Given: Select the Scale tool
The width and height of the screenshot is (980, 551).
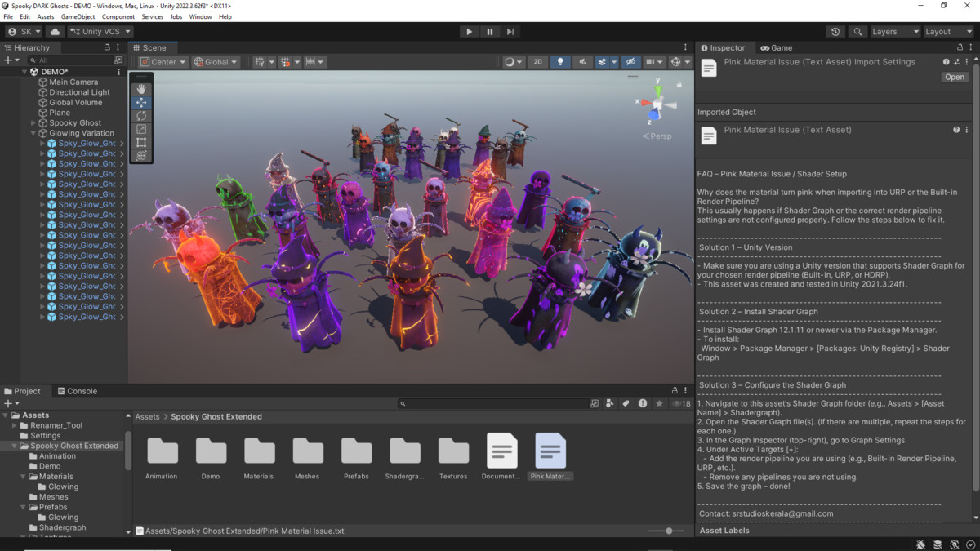Looking at the screenshot, I should [x=141, y=129].
